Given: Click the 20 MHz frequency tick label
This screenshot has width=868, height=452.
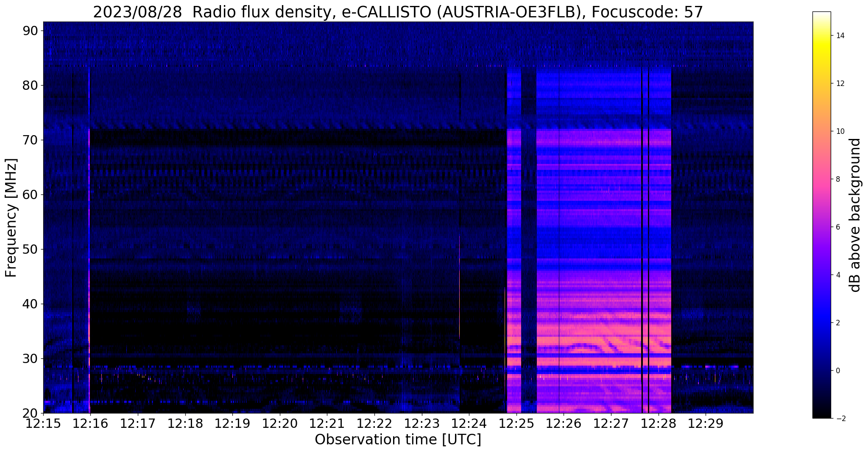Looking at the screenshot, I should coord(31,413).
